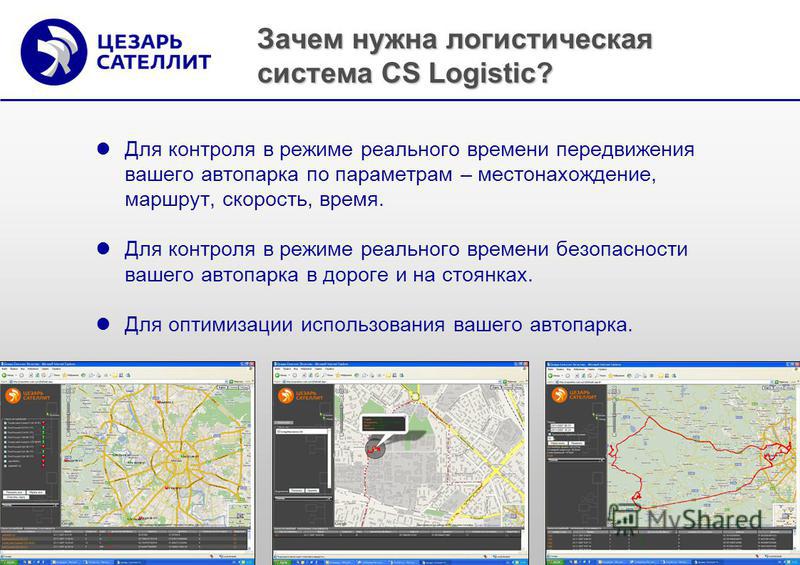Click overview mini-map on red route map
This screenshot has height=565, width=800.
pos(785,515)
